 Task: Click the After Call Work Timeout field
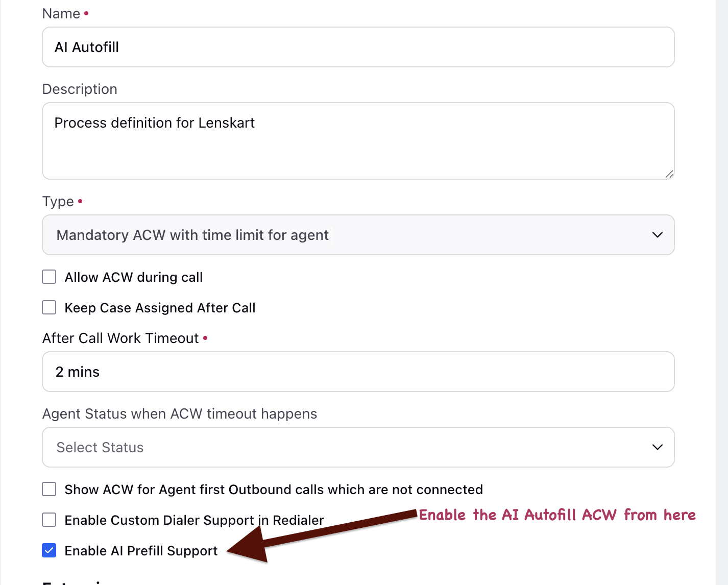coord(358,372)
